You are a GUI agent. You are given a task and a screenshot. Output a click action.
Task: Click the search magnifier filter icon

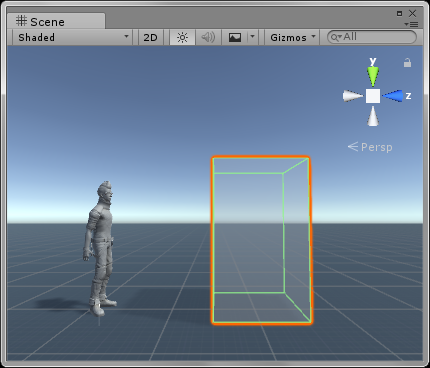(335, 37)
